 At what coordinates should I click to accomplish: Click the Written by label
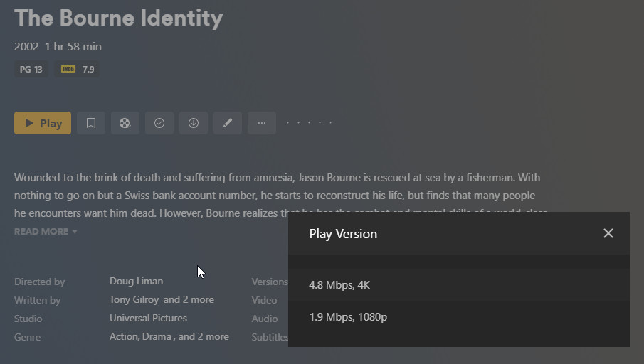point(38,301)
